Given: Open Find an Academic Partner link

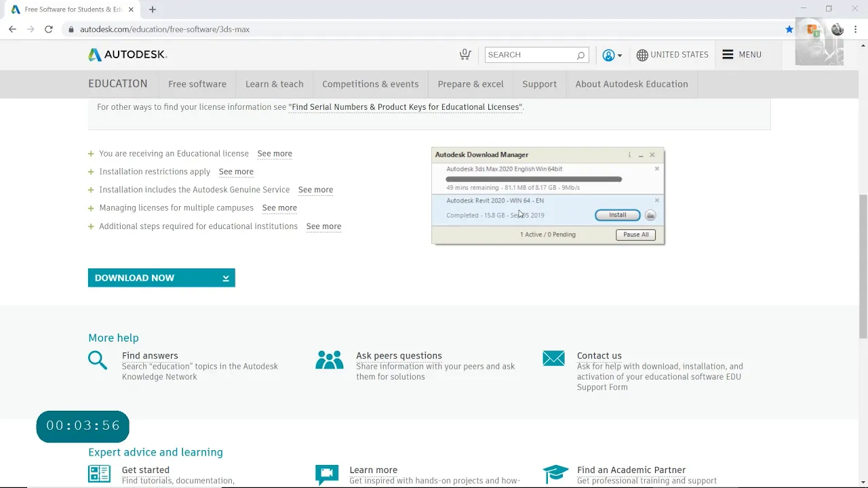Looking at the screenshot, I should (x=631, y=470).
